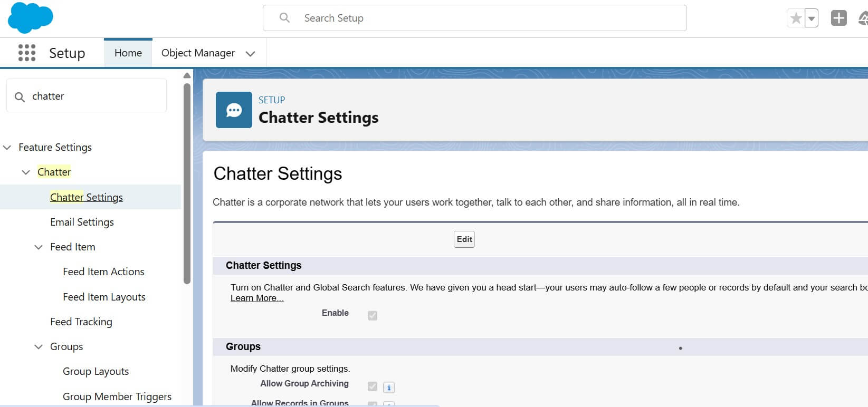Viewport: 868px width, 407px height.
Task: Open Feed Item Actions
Action: [103, 272]
